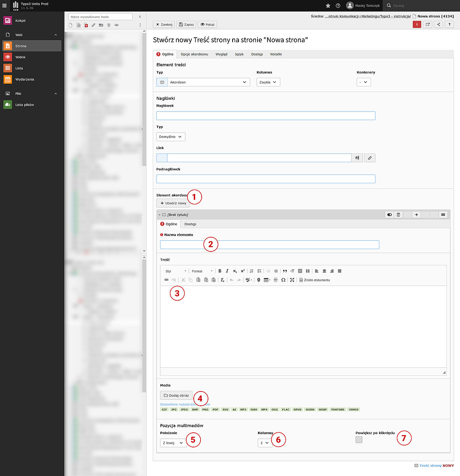460x476 pixels.
Task: Click the insert link icon in editor toolbar
Action: (x=166, y=280)
